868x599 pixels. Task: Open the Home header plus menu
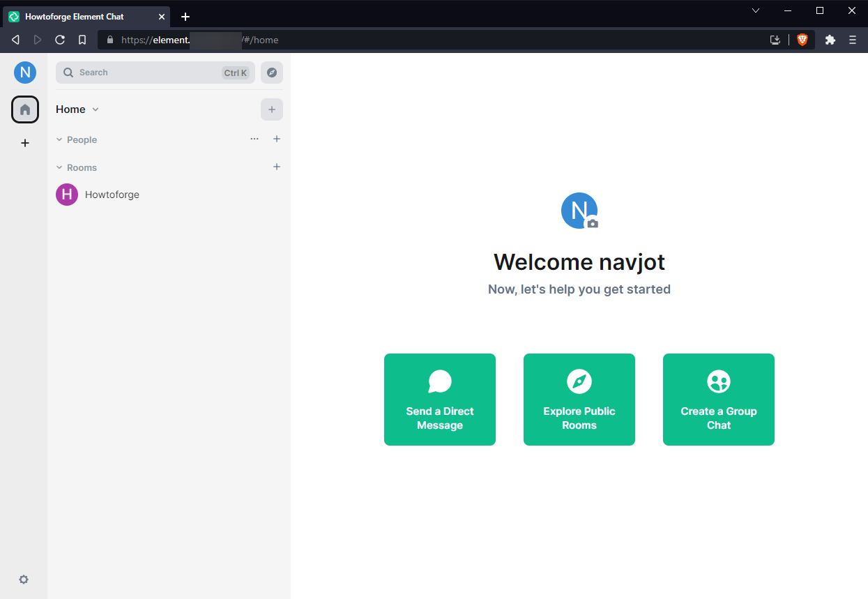point(272,109)
